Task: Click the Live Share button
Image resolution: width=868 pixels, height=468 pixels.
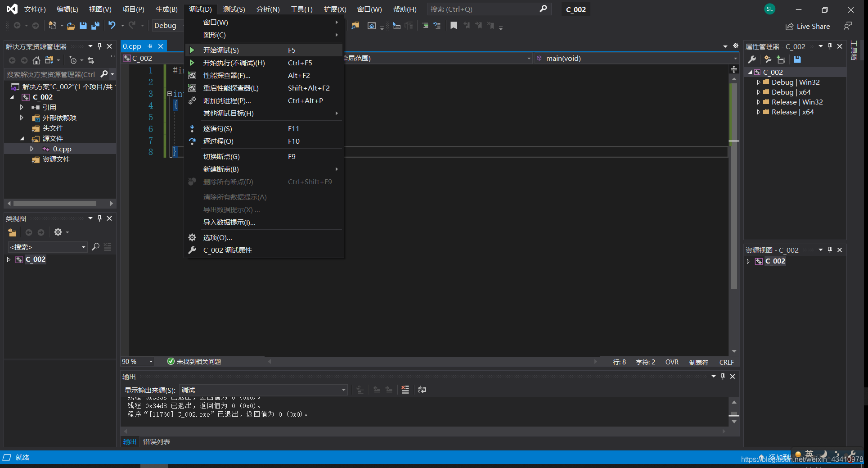Action: 808,26
